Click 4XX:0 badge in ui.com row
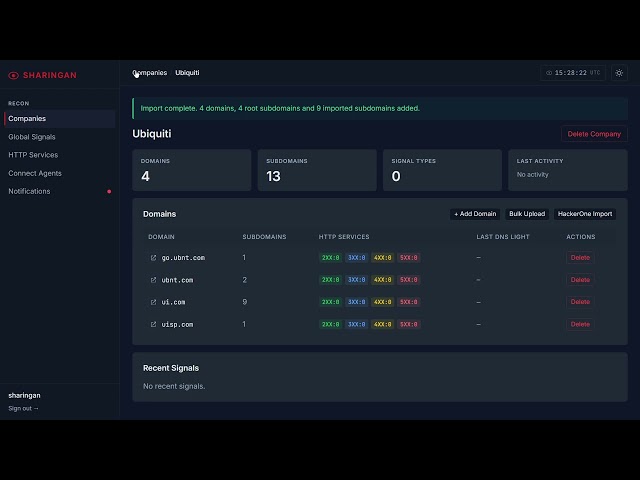640x480 pixels. point(382,302)
